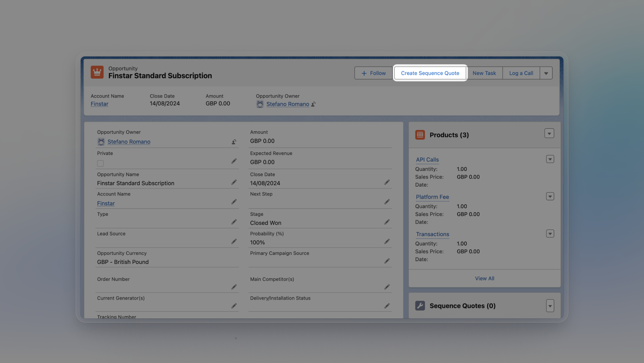Click the Products panel icon

(420, 135)
